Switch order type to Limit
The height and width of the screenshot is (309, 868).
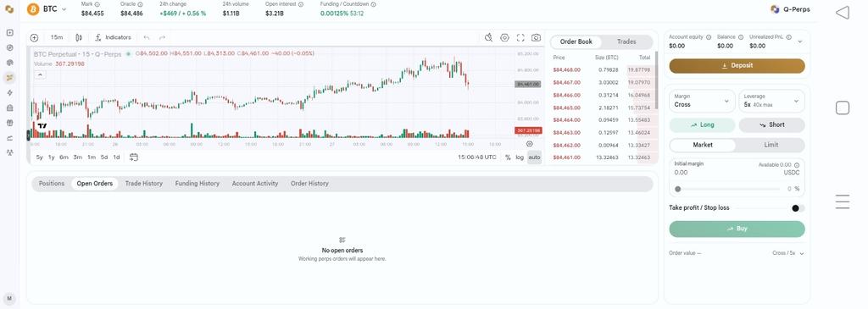pos(771,145)
